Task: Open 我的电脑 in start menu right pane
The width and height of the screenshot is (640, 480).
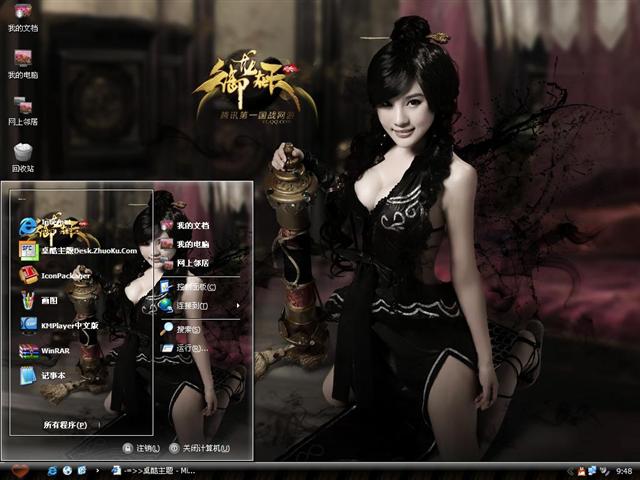Action: [x=185, y=244]
